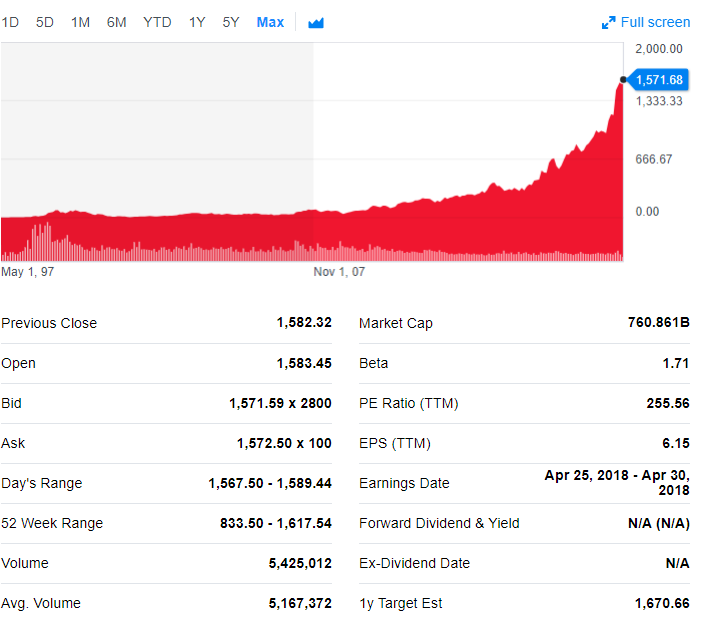
Task: Click the Nov 1, 07 axis label
Action: coord(339,272)
